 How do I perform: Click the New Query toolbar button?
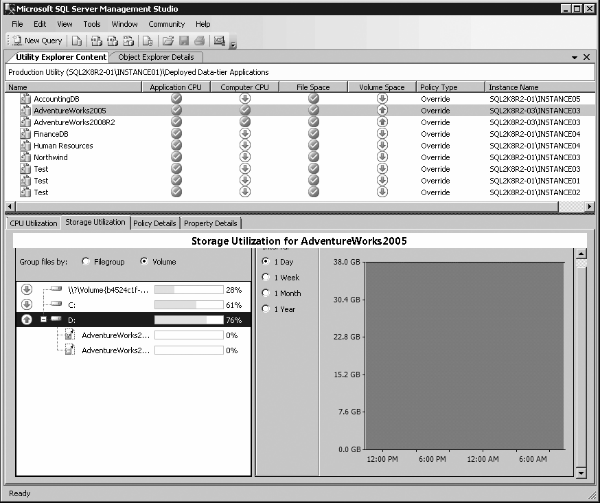tap(37, 41)
